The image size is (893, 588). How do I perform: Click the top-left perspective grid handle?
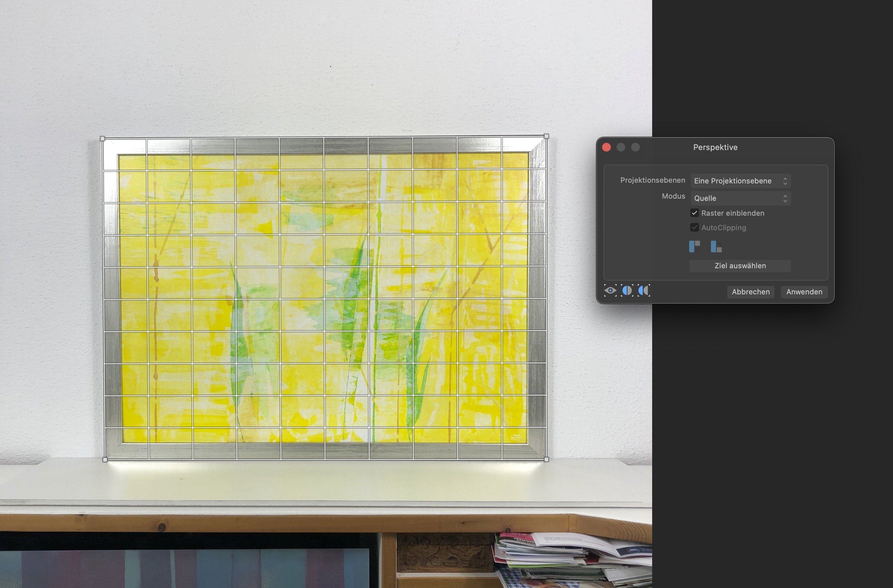click(102, 139)
